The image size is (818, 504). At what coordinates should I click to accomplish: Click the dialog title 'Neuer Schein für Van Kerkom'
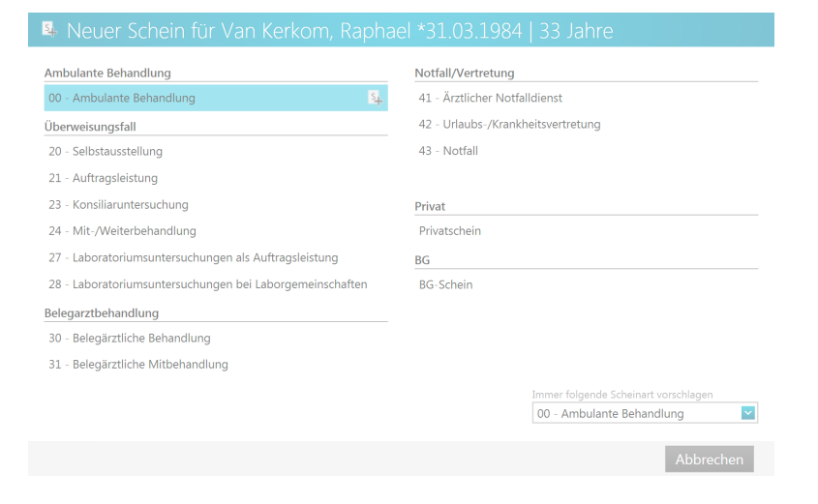[340, 31]
